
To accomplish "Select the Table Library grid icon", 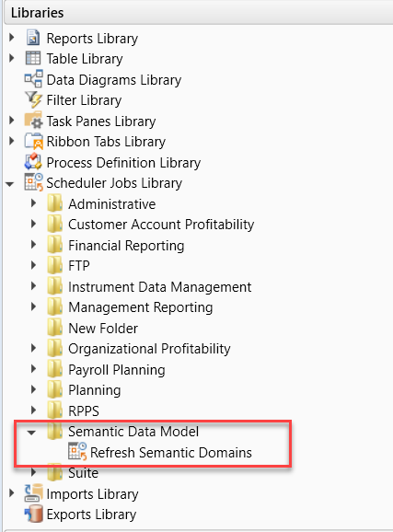I will coord(33,58).
